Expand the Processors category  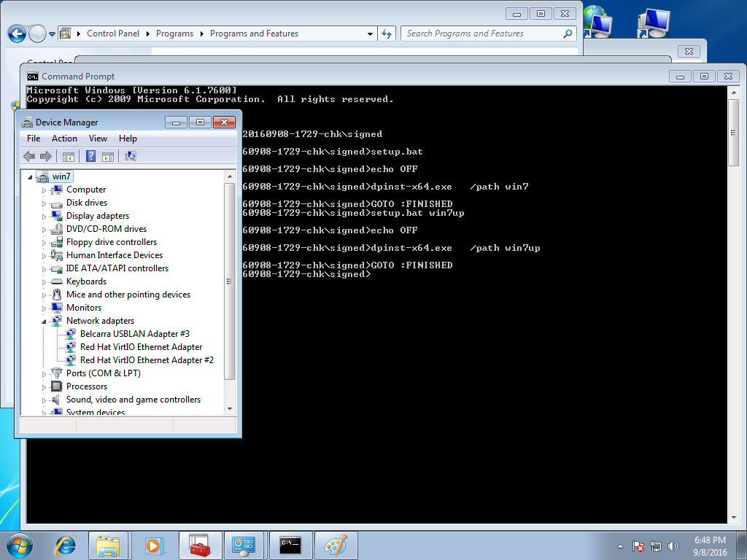tap(44, 387)
